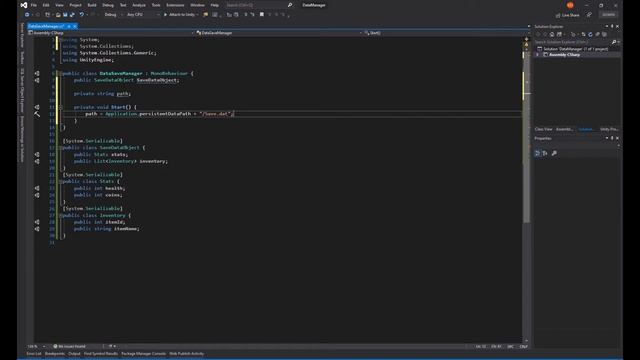This screenshot has width=640, height=360.
Task: Click the CRLF line ending indicator
Action: [x=524, y=347]
